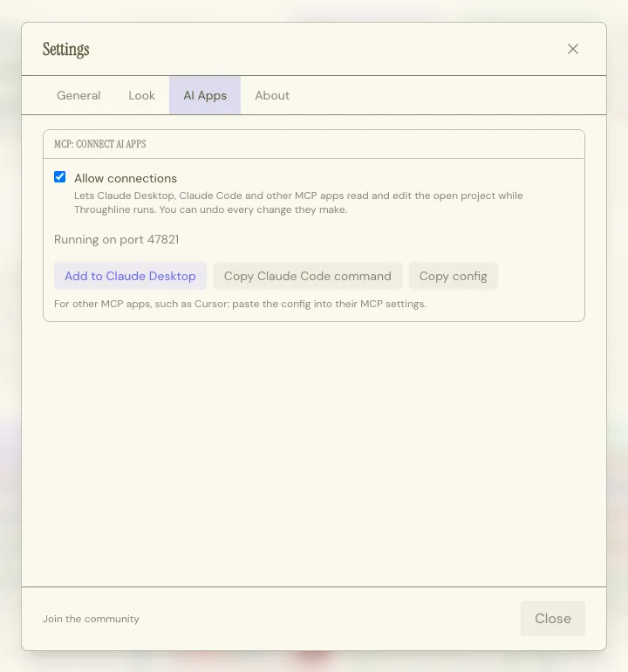The width and height of the screenshot is (628, 672).
Task: Click the Settings dialog title
Action: [66, 49]
